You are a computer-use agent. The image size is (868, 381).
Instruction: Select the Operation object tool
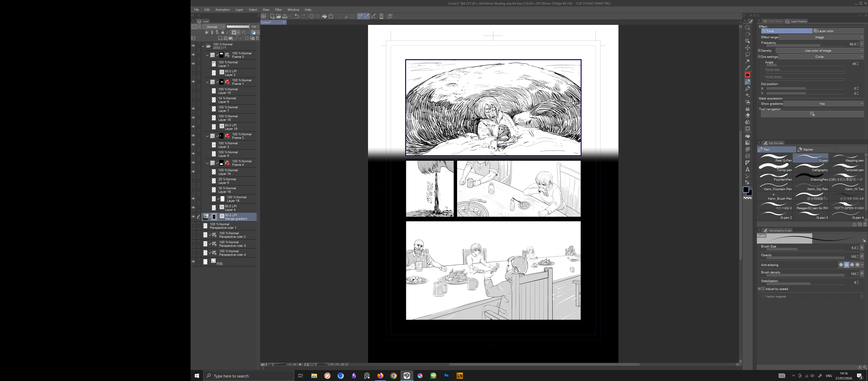point(747,41)
